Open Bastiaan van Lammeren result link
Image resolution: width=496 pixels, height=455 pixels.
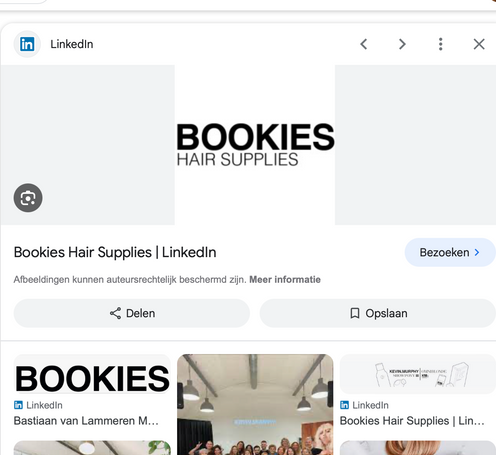click(86, 421)
